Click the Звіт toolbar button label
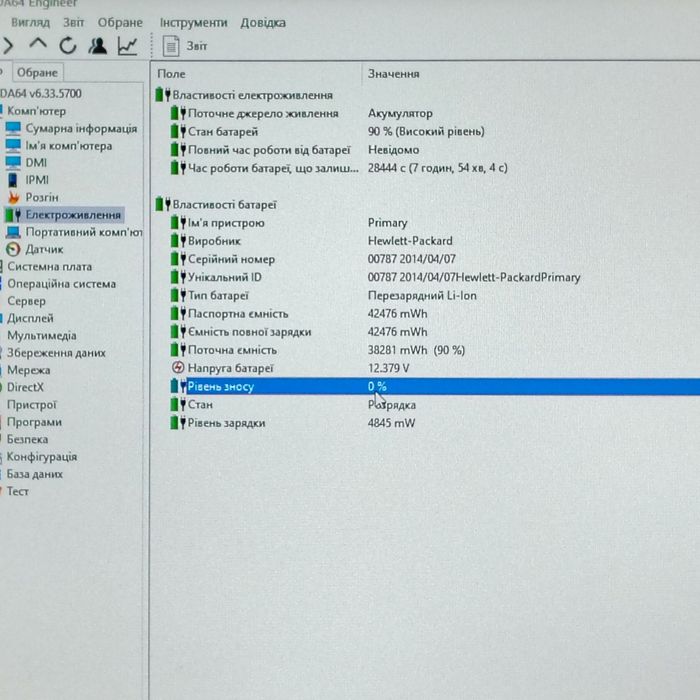The height and width of the screenshot is (700, 700). click(x=197, y=46)
